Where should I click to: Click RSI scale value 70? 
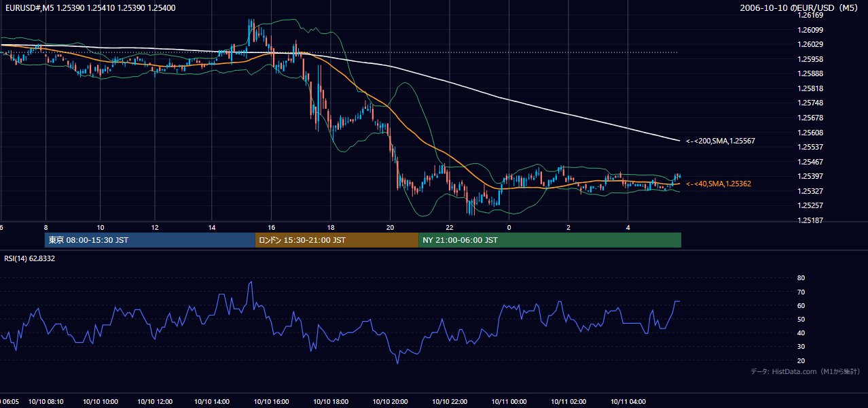click(801, 292)
